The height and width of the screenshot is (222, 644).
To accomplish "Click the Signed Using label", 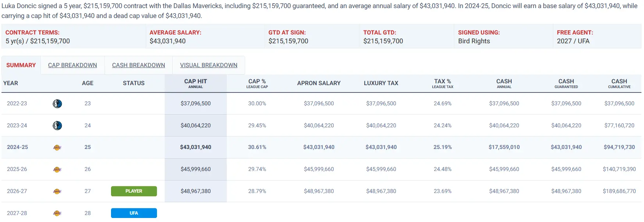I will 479,33.
